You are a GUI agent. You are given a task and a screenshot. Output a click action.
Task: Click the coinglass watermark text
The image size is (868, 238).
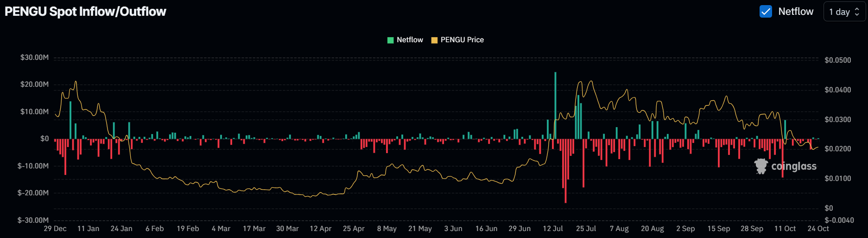(x=793, y=166)
